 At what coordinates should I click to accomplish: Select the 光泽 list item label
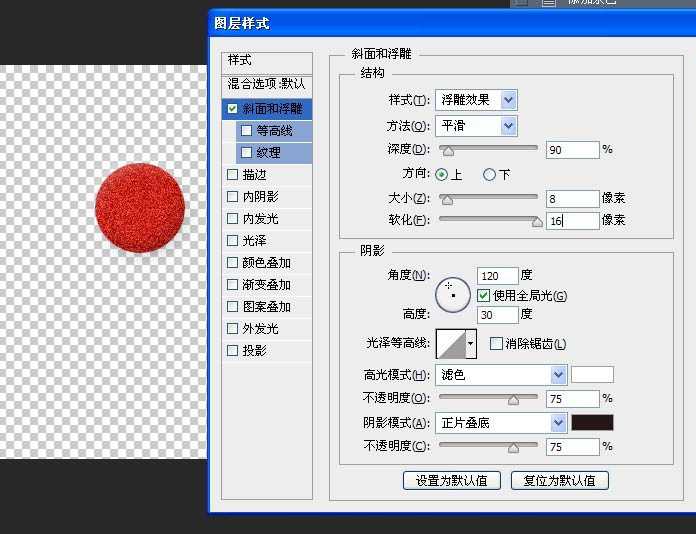pos(254,241)
